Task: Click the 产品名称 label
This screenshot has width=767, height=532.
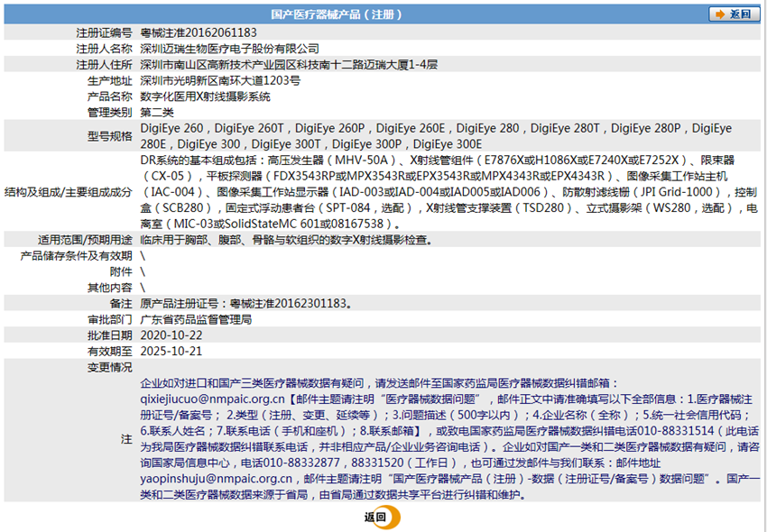Action: pos(109,96)
